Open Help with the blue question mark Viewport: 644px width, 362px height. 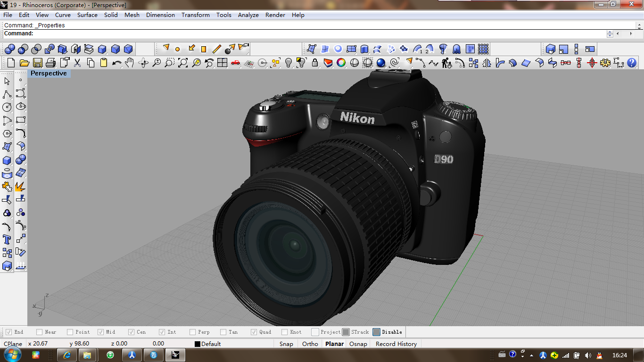pos(632,63)
